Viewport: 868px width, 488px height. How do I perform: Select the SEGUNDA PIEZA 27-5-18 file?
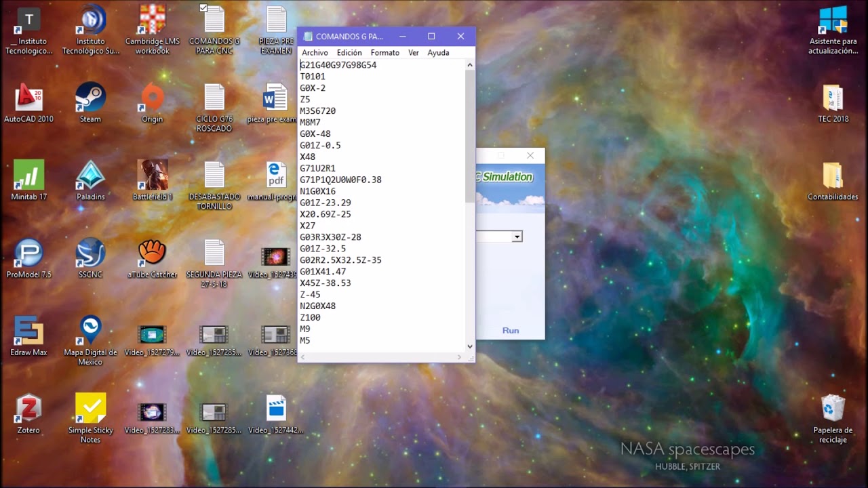214,264
